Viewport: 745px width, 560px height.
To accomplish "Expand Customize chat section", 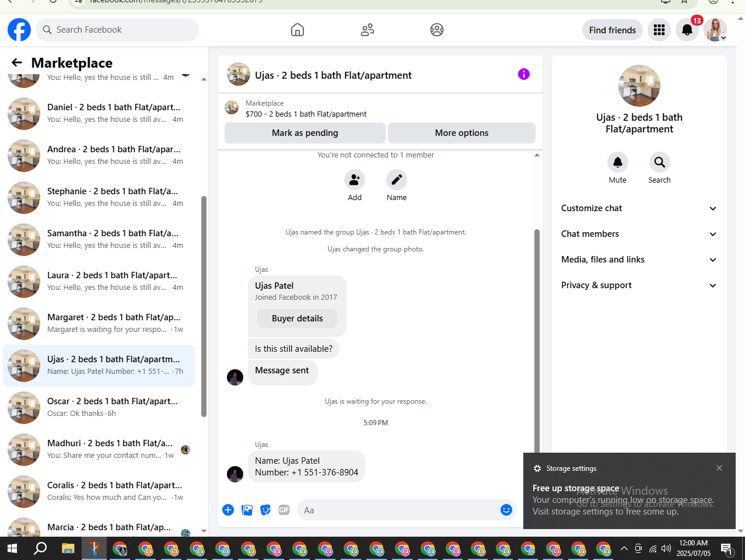I will (639, 208).
